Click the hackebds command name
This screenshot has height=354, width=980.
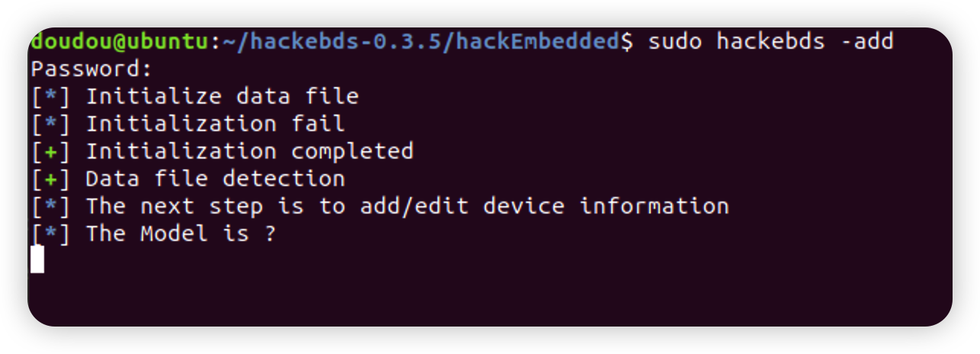coord(770,41)
